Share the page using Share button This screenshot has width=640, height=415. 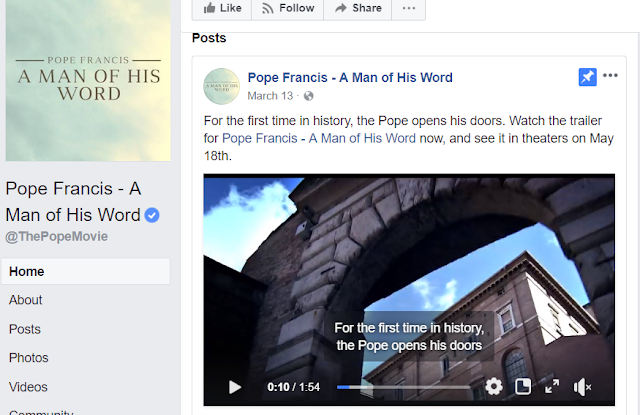click(358, 8)
